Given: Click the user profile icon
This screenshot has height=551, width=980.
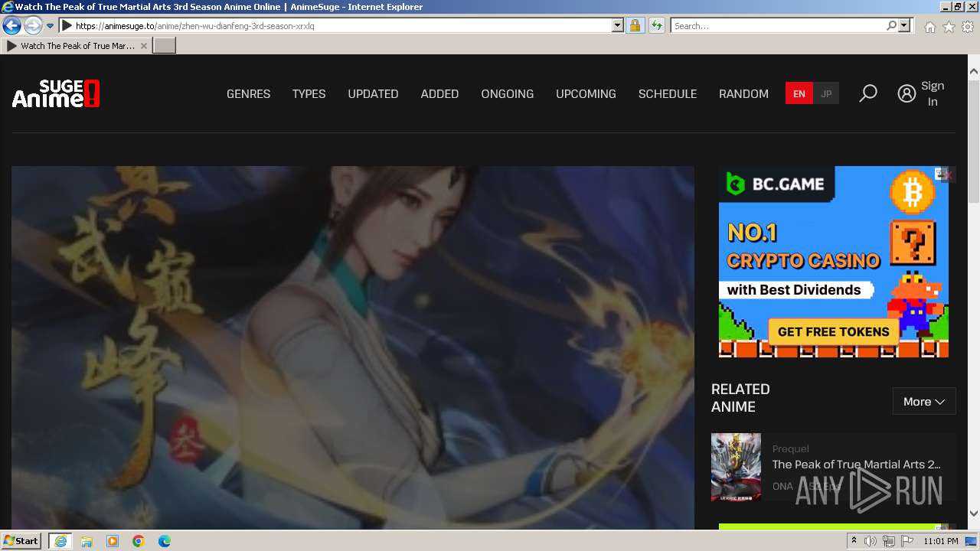Looking at the screenshot, I should 906,93.
